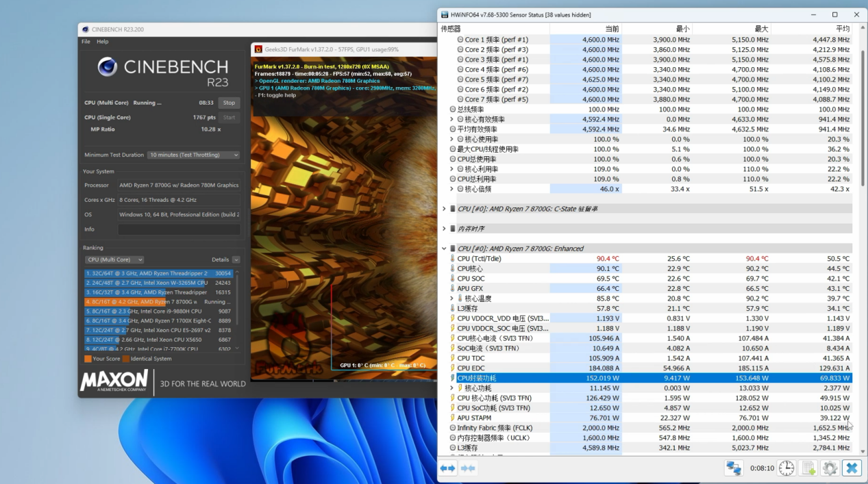Reset the elapsed time clock icon
868x484 pixels.
pos(786,468)
